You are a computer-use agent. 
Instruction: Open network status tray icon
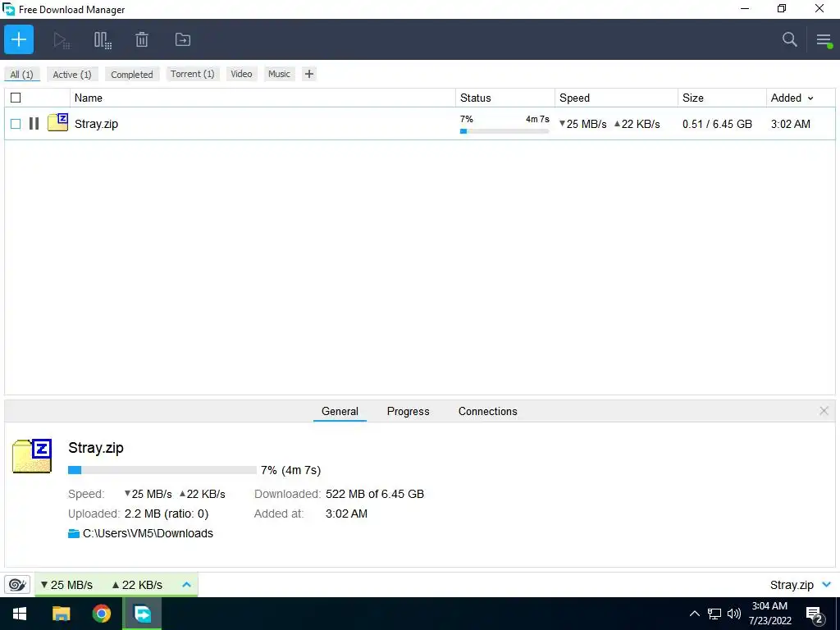pos(714,614)
